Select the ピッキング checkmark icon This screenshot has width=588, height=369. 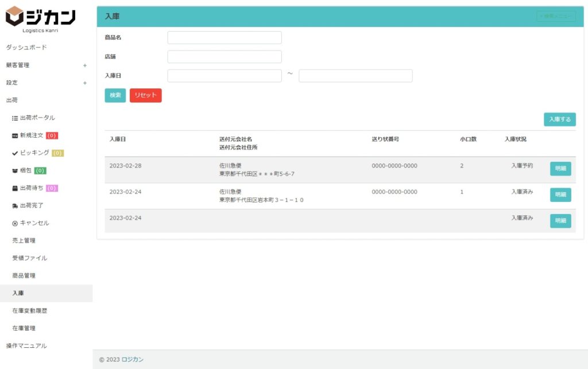pyautogui.click(x=15, y=153)
